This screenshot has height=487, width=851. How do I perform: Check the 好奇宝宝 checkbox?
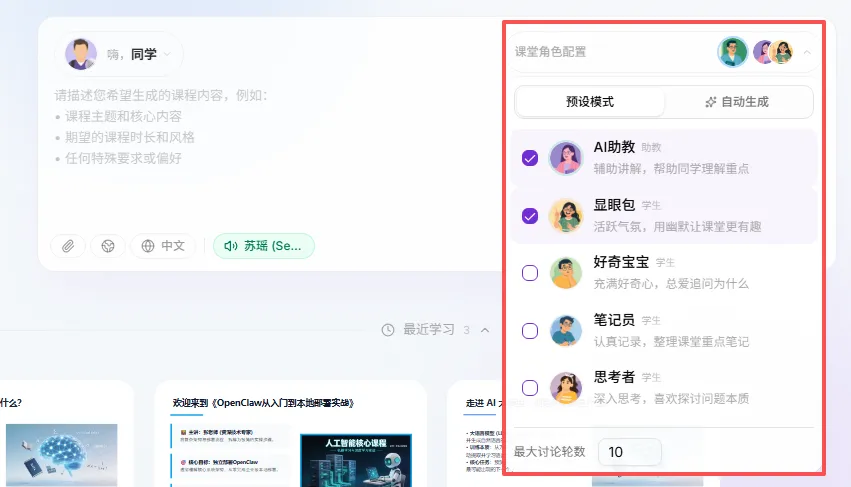point(530,273)
